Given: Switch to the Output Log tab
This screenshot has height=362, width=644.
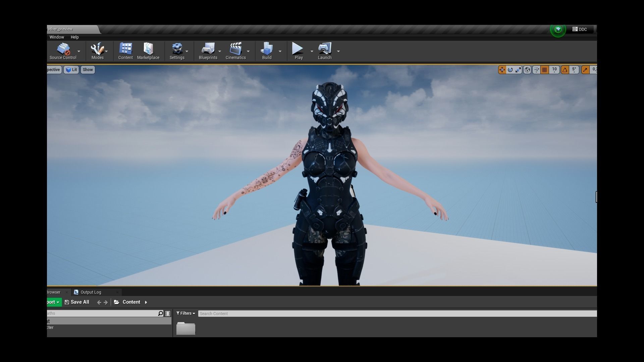Looking at the screenshot, I should coord(91,292).
